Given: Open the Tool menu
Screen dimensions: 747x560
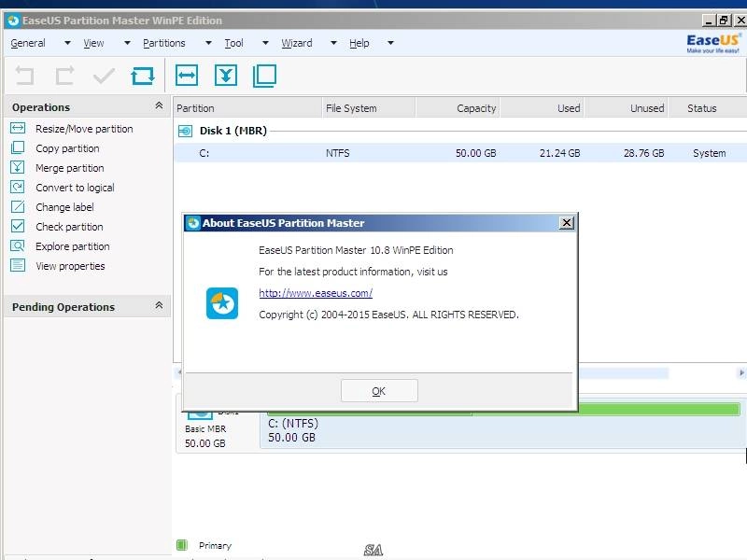Looking at the screenshot, I should pos(234,43).
